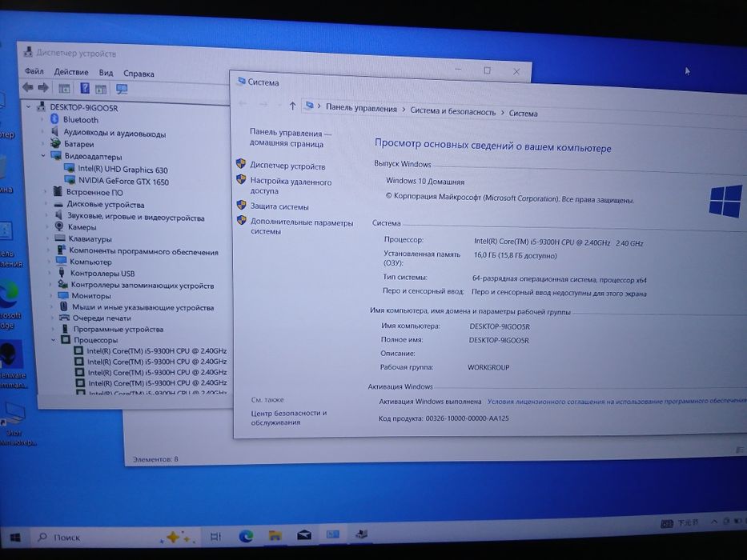747x560 pixels.
Task: Click Панель управления in breadcrumb path
Action: [361, 109]
